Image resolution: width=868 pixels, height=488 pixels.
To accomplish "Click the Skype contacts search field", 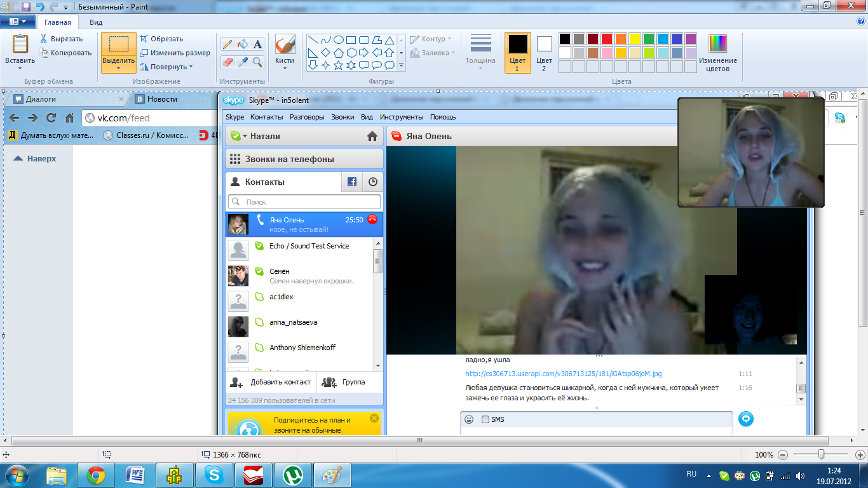I will tap(304, 201).
